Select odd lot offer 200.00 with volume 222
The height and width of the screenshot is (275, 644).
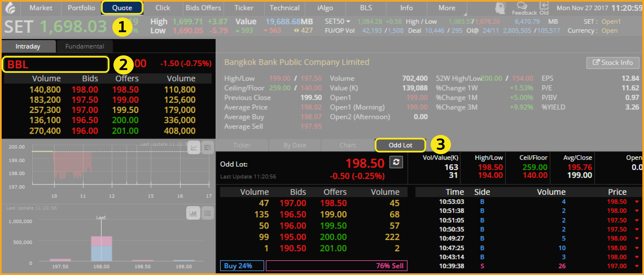click(333, 237)
